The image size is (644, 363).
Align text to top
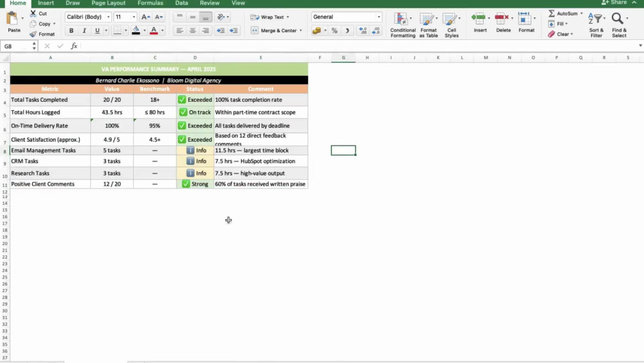(180, 17)
